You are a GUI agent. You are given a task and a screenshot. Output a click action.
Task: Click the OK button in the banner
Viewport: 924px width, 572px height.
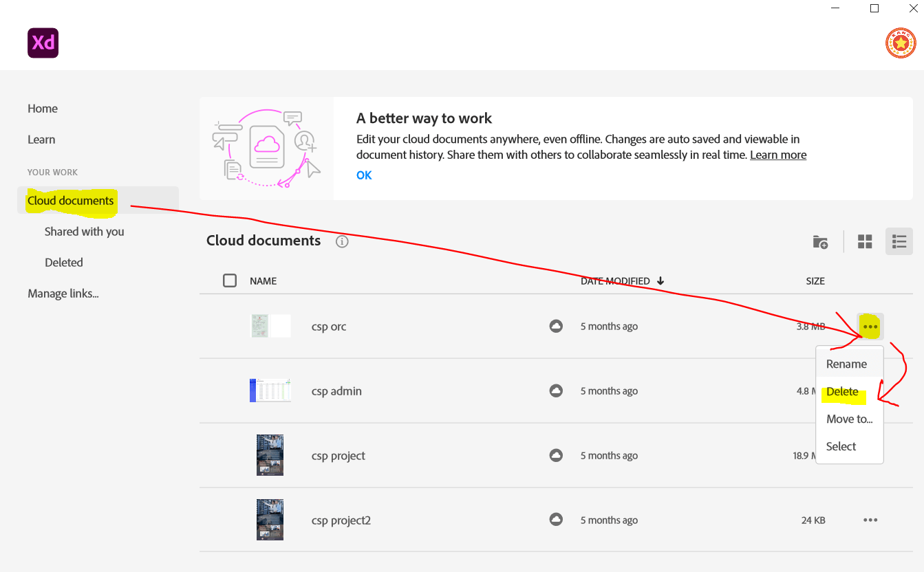coord(364,175)
